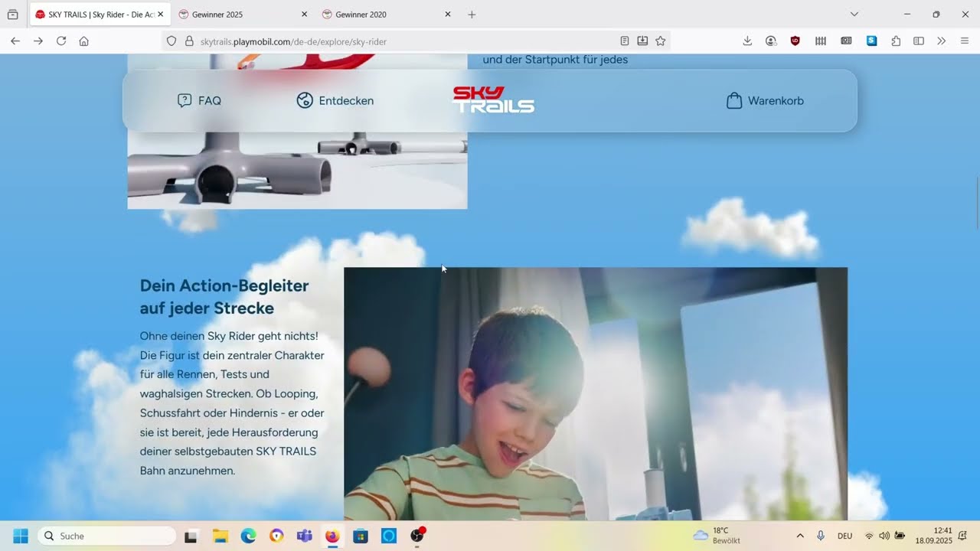Image resolution: width=980 pixels, height=551 pixels.
Task: Close the Gewinner 2025 tab
Action: pos(304,15)
